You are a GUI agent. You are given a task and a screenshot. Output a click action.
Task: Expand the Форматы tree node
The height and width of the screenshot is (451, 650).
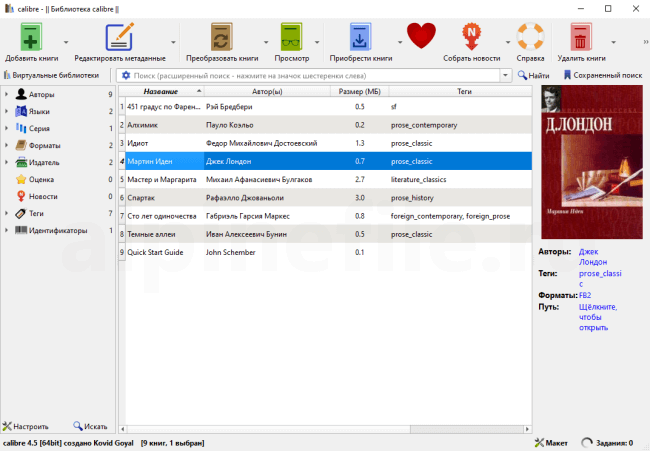click(x=6, y=145)
